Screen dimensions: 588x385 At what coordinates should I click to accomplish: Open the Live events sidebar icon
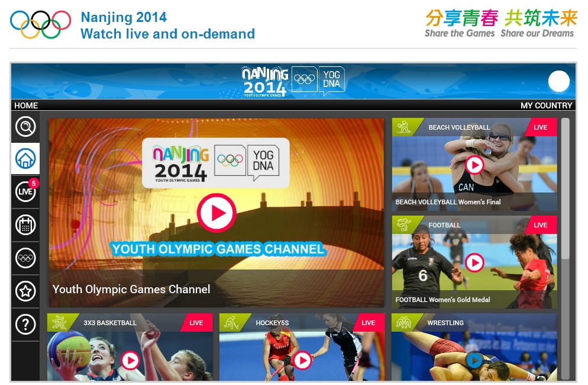coord(25,191)
